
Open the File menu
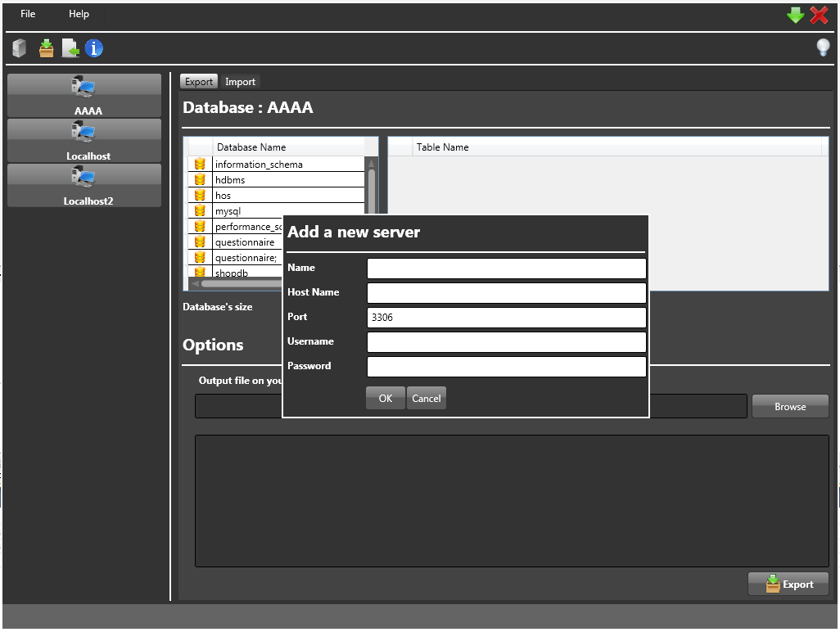[27, 13]
